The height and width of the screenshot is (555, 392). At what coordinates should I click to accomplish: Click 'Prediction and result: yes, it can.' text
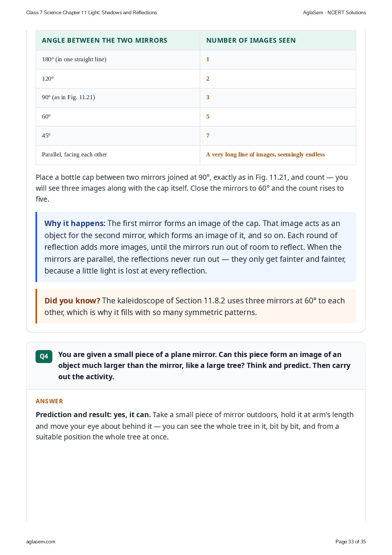[x=93, y=415]
